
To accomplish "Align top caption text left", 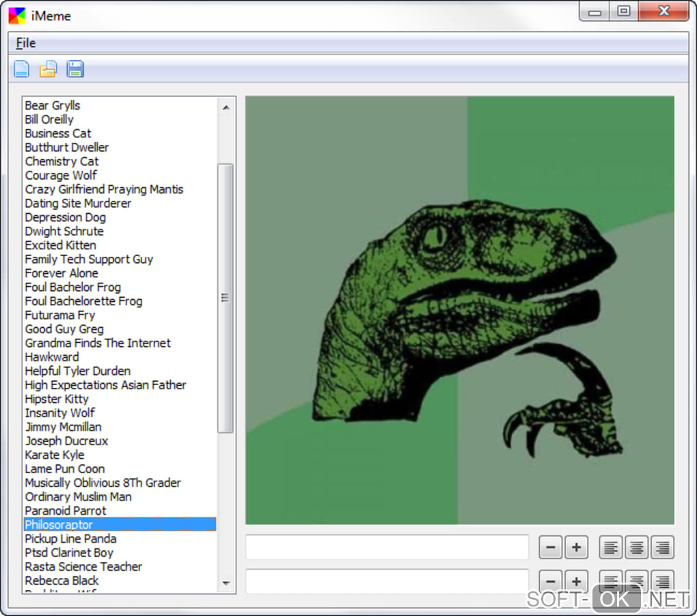I will (x=611, y=547).
